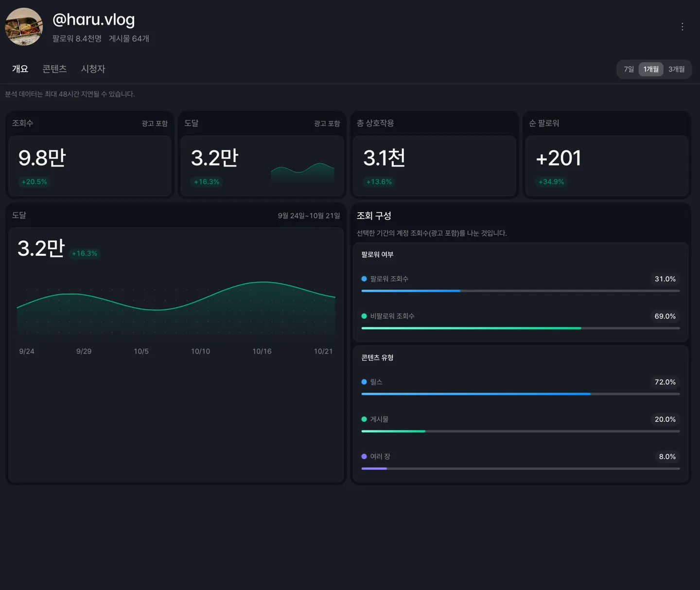Click the blue dot beside 릴스
This screenshot has height=590, width=700.
tap(364, 382)
